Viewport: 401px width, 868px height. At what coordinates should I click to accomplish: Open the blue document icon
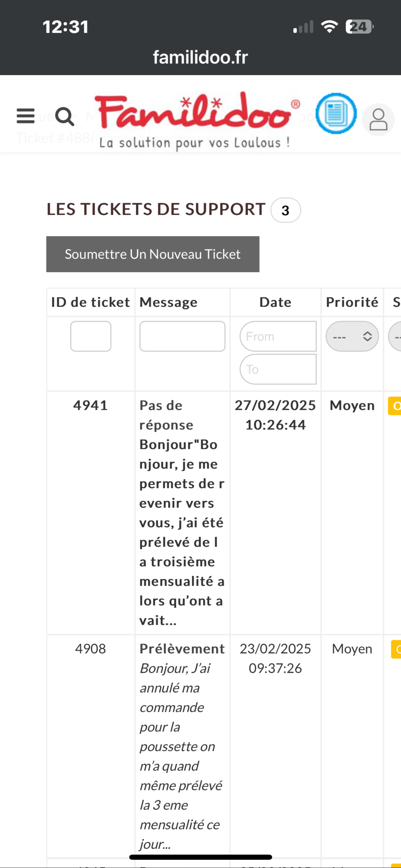(x=336, y=114)
